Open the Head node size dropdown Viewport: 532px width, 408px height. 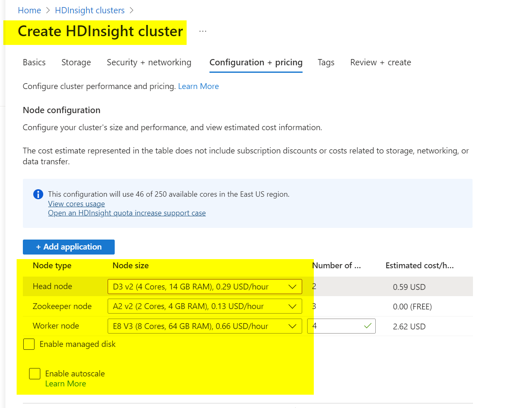(205, 287)
